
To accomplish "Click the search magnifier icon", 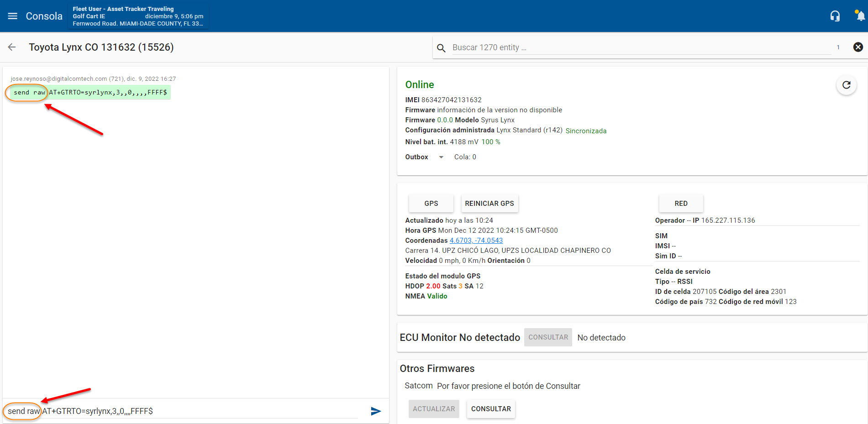I will pos(441,48).
